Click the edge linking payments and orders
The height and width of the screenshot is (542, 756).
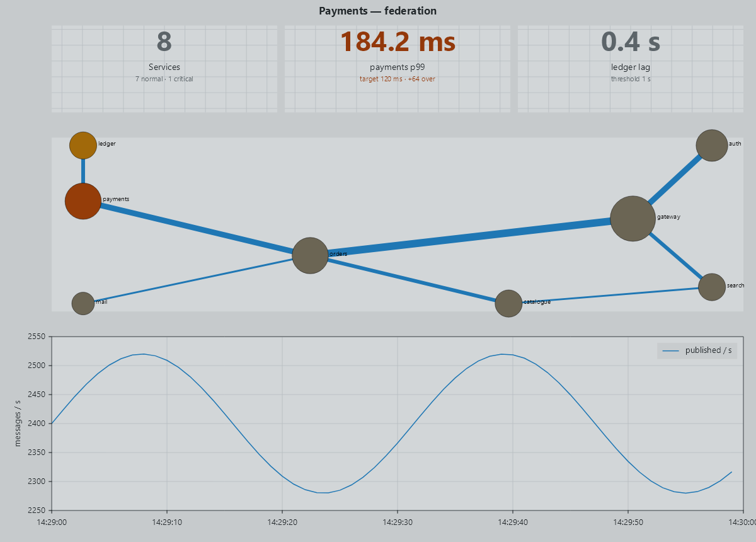click(196, 228)
